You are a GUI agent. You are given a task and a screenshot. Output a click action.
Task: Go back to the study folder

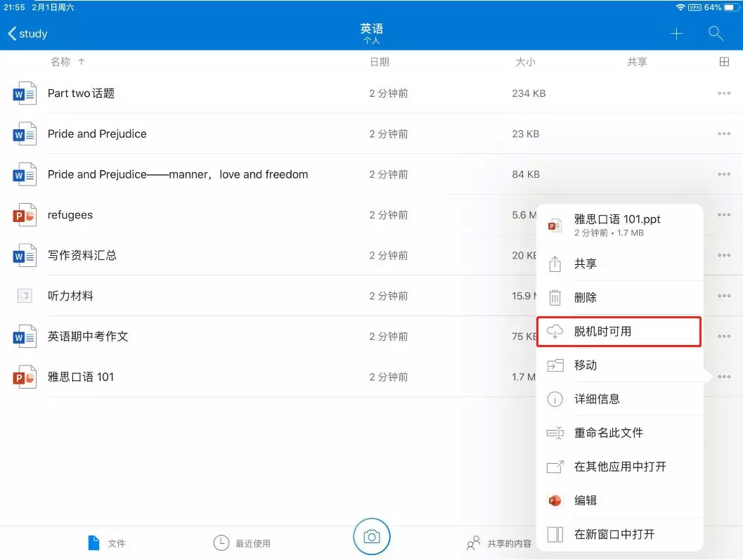coord(27,33)
